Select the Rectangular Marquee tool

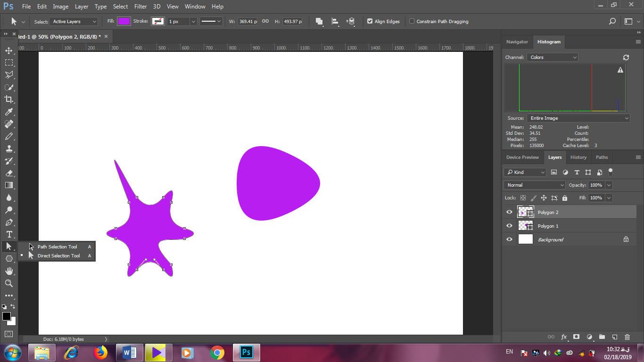click(9, 63)
